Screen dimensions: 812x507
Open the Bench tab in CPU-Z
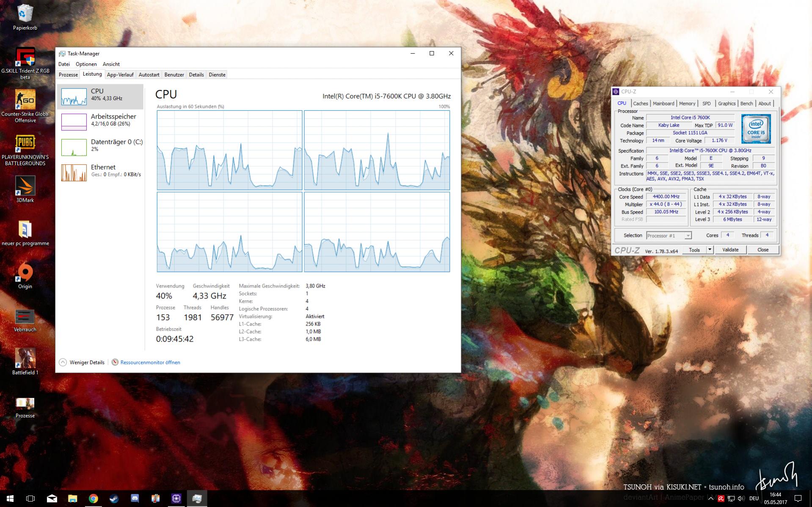click(747, 104)
